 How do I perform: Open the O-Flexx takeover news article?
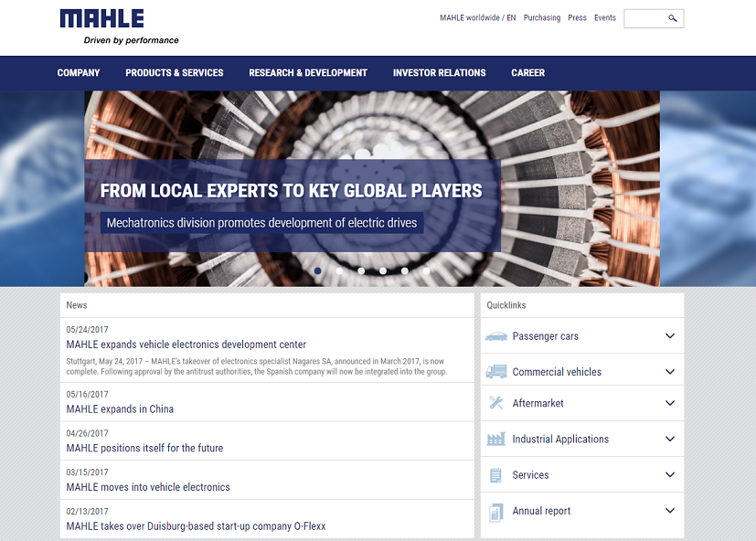click(x=196, y=526)
